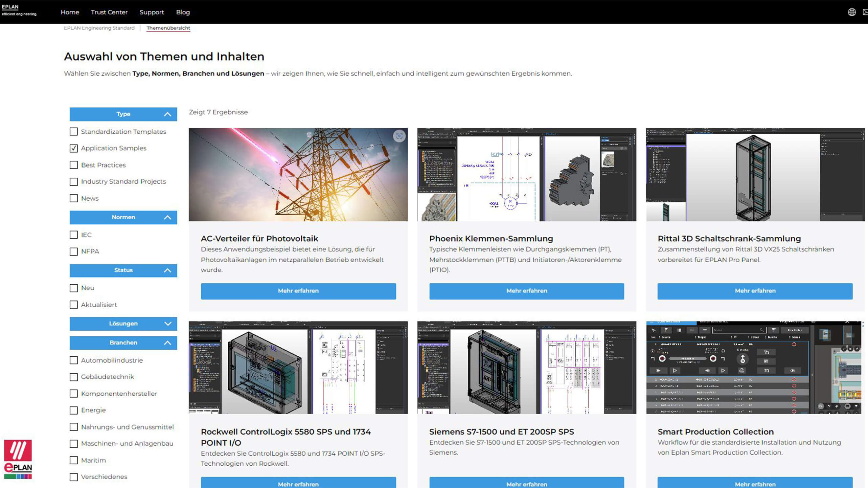Collapse the Normen filter section
The image size is (868, 488).
[x=123, y=217]
